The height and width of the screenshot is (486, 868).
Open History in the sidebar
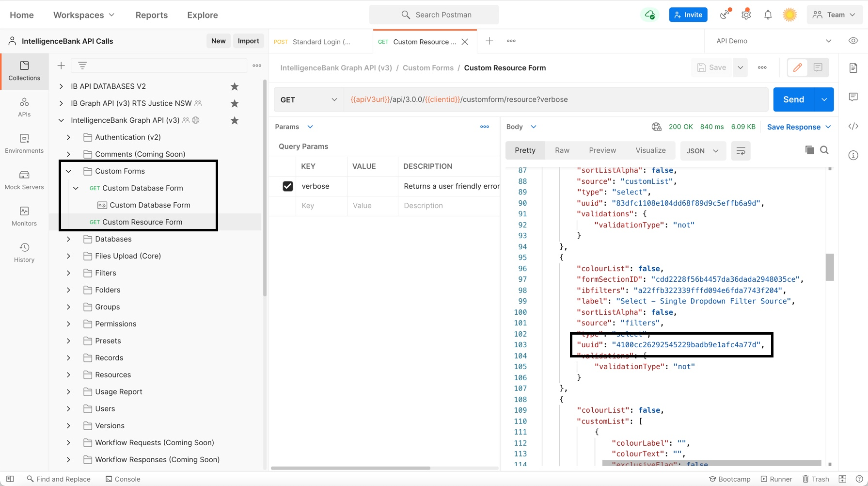(24, 253)
